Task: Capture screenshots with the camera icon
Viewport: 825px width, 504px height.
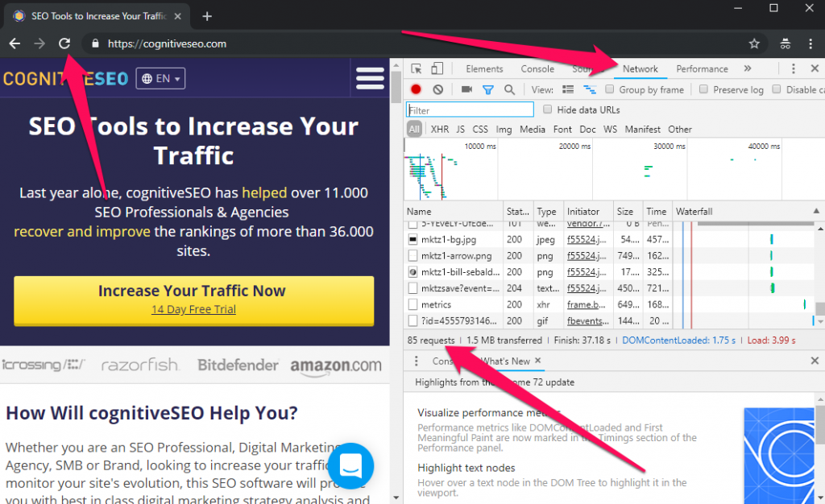Action: [x=466, y=89]
